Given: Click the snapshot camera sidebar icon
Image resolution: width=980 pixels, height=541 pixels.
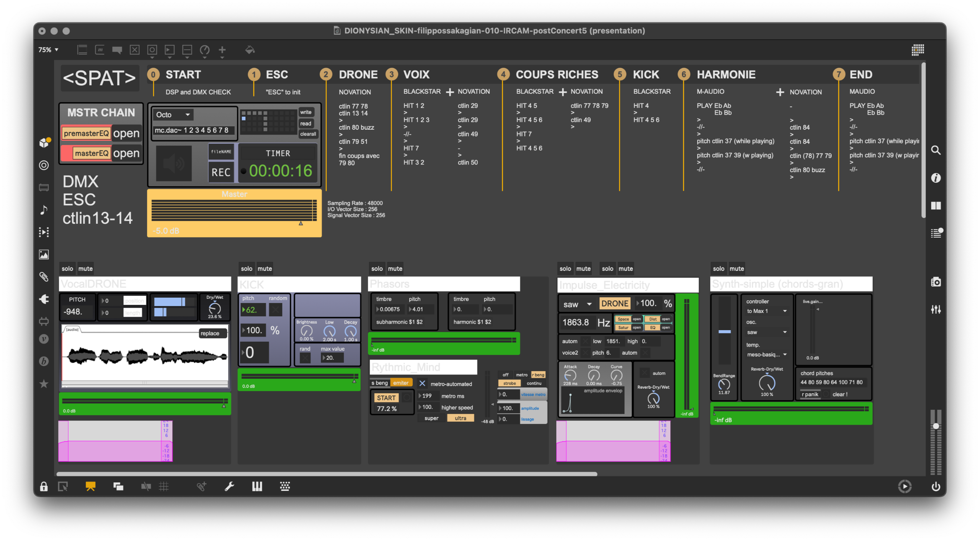Looking at the screenshot, I should point(936,282).
